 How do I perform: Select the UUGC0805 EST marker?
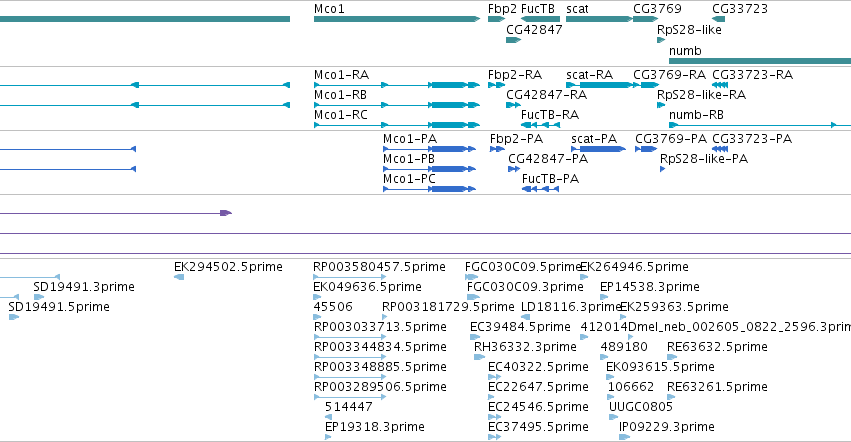613,417
